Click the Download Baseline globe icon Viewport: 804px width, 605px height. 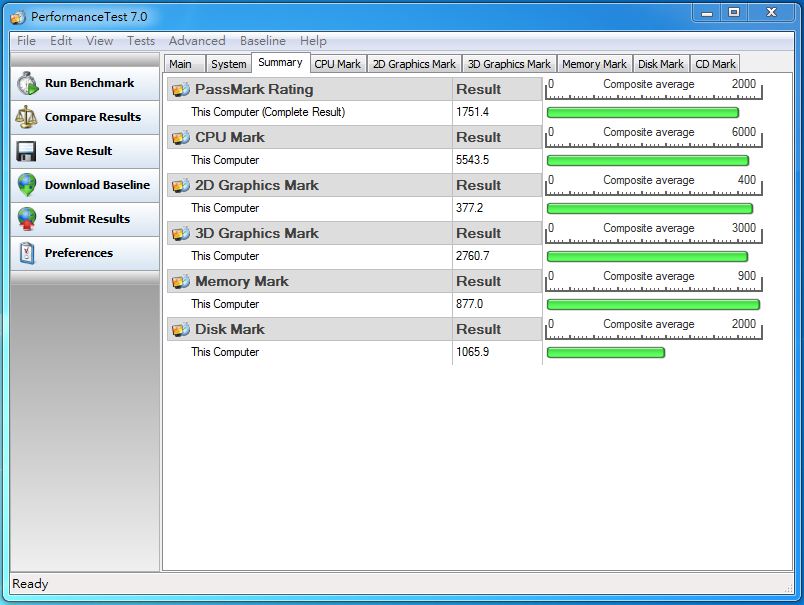tap(27, 185)
